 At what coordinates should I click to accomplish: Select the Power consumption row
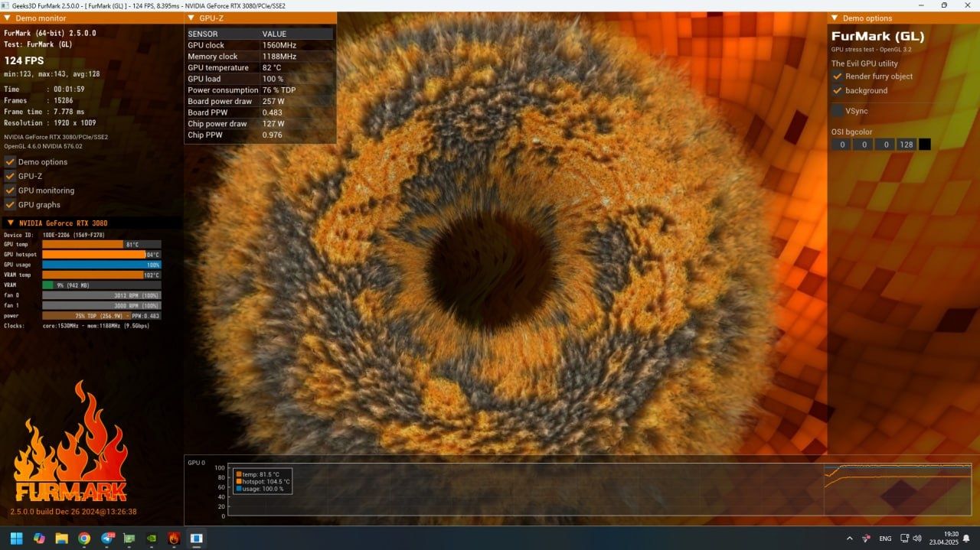tap(260, 90)
